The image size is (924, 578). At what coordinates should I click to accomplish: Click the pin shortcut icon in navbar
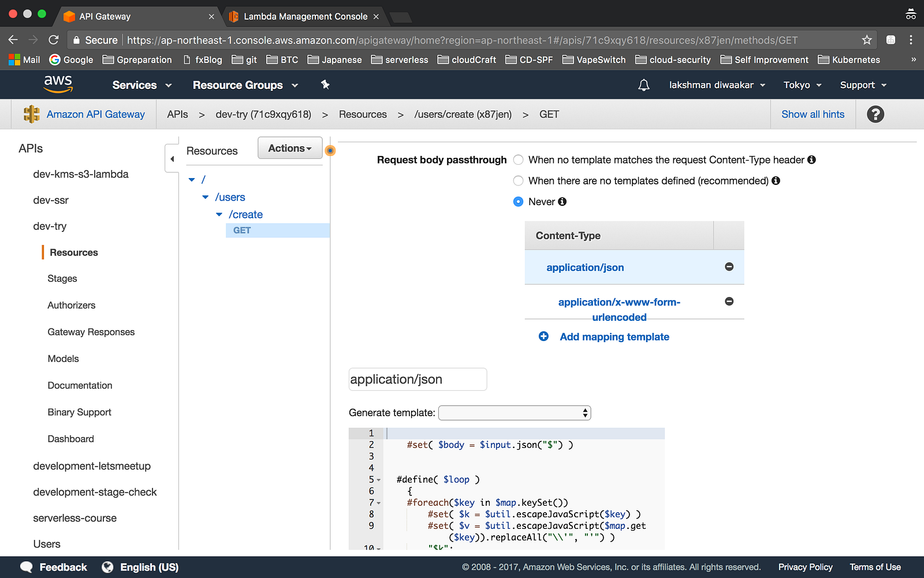click(x=325, y=85)
